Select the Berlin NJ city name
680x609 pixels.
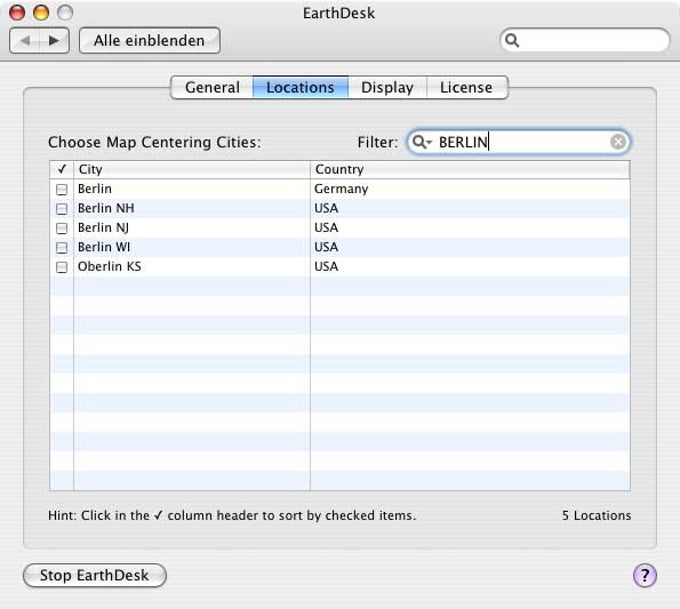coord(103,228)
